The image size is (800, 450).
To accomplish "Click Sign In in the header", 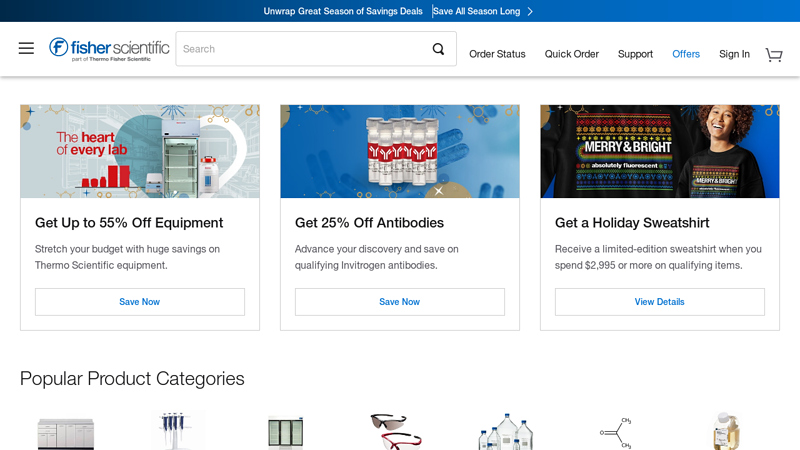I will pyautogui.click(x=734, y=54).
